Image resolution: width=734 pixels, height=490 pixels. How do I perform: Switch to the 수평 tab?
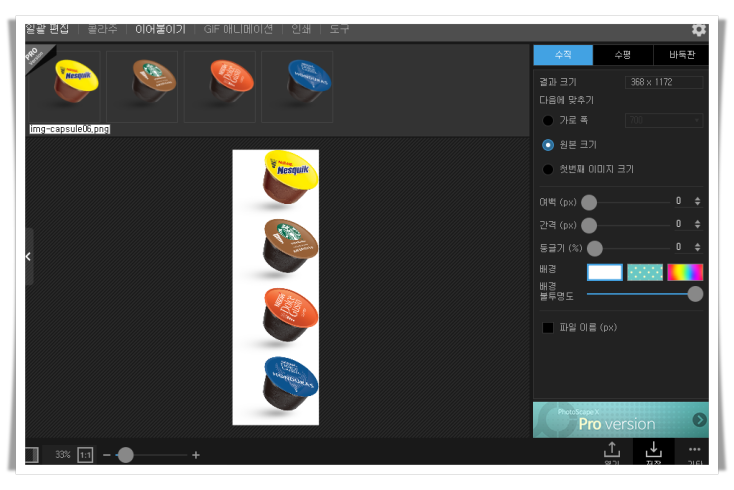click(x=623, y=55)
